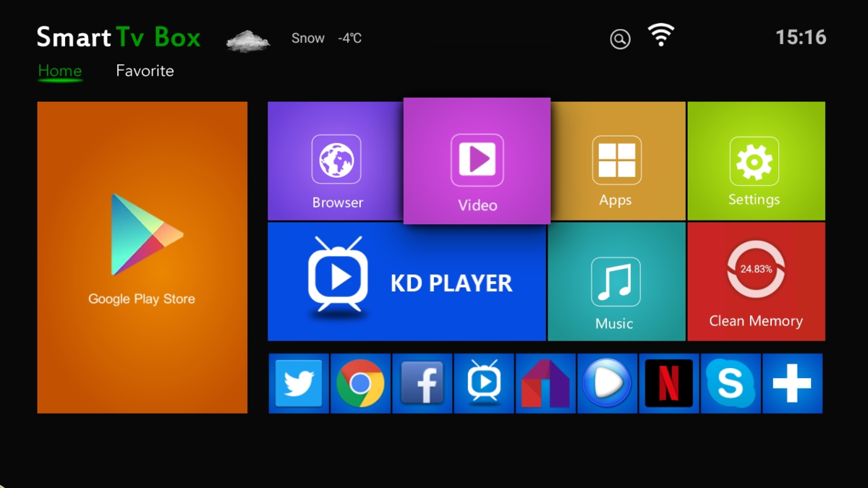The height and width of the screenshot is (488, 868).
Task: Run Clean Memory on the red tile
Action: click(x=756, y=281)
